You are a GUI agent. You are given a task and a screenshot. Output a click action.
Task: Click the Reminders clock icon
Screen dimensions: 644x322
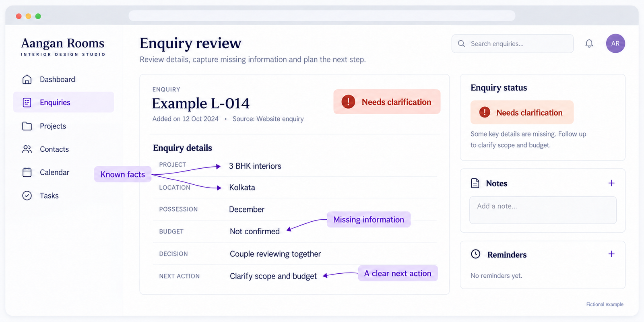pos(476,254)
